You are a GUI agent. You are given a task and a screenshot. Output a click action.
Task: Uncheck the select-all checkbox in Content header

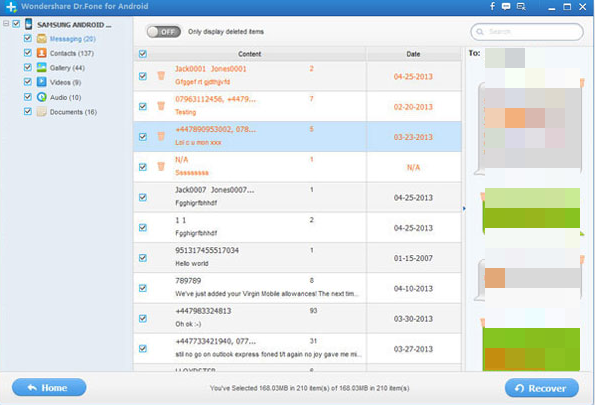click(143, 54)
